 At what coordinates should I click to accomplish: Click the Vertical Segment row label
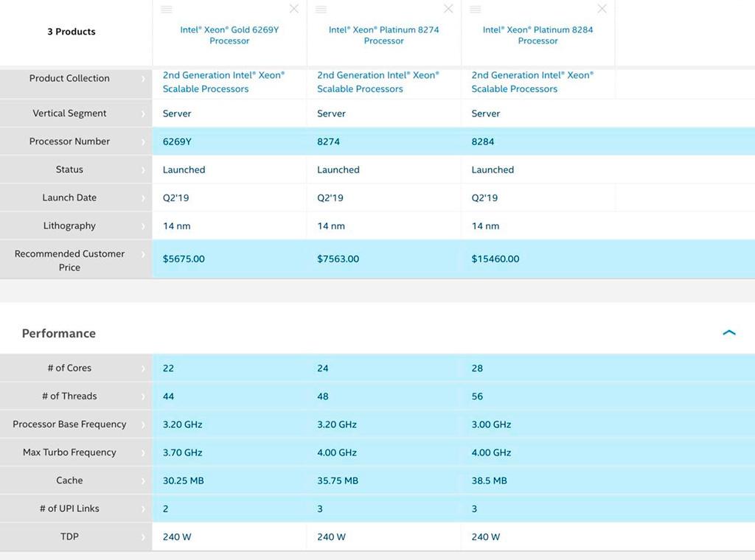69,113
